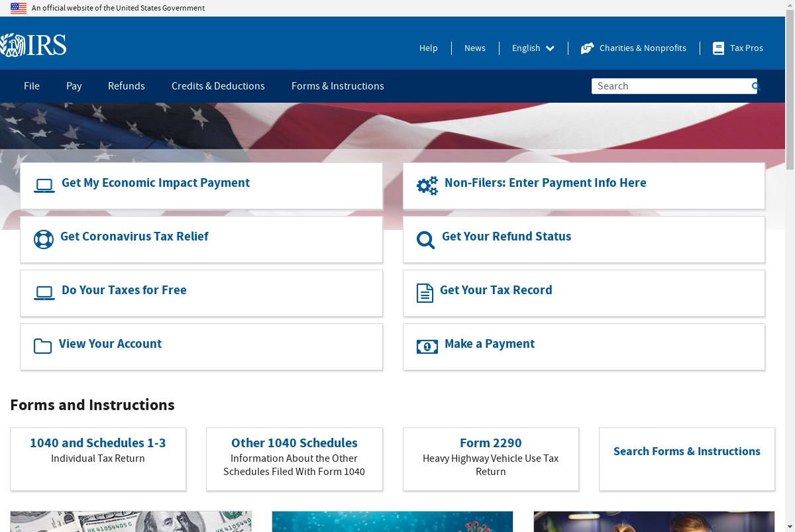Click the Charities & Nonprofits hand icon
The width and height of the screenshot is (795, 532).
pyautogui.click(x=587, y=48)
